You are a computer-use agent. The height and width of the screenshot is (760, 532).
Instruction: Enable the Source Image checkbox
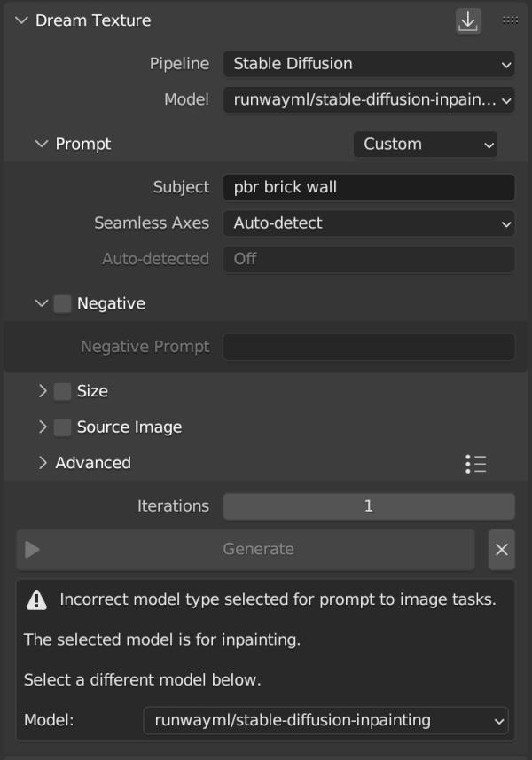62,427
